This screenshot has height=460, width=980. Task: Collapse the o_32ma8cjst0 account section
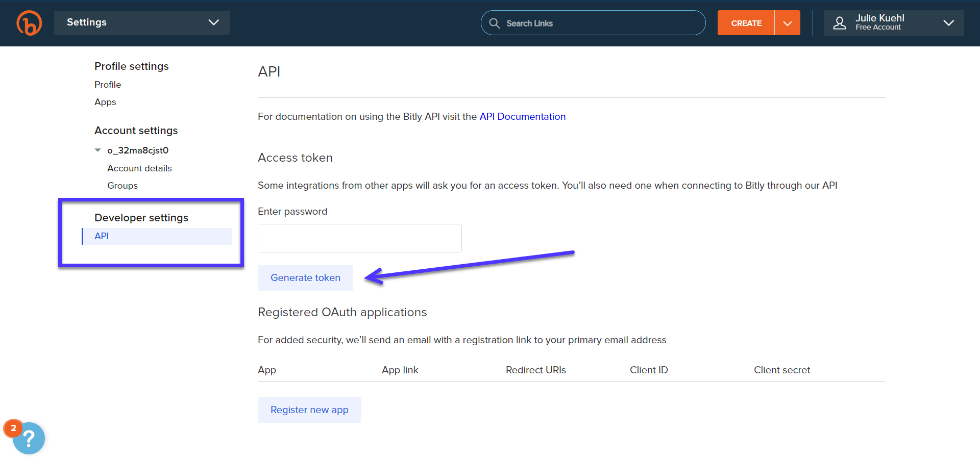pos(97,150)
